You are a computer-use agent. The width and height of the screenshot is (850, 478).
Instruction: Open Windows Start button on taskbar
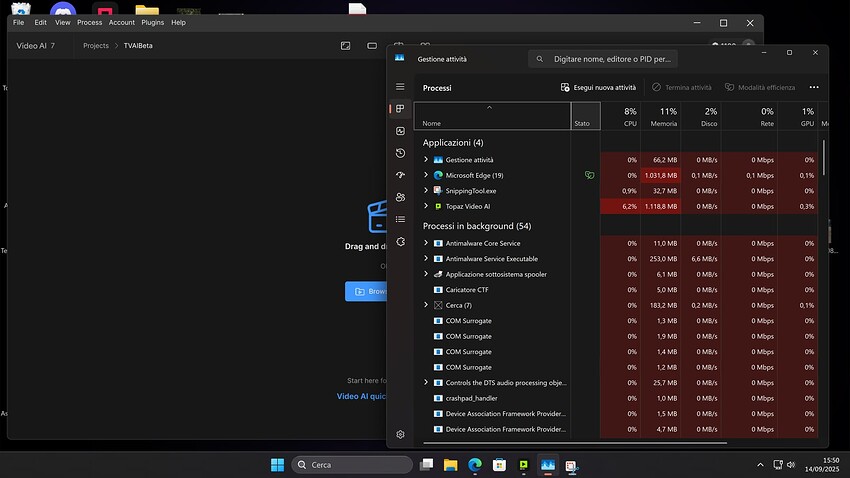277,464
